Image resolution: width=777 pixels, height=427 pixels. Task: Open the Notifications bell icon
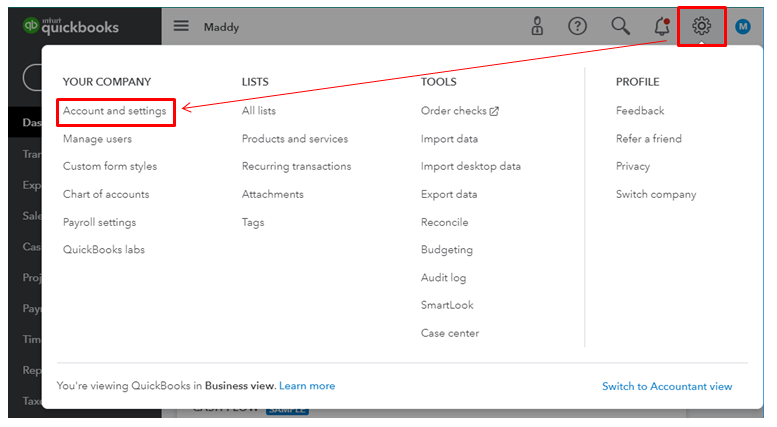point(662,26)
